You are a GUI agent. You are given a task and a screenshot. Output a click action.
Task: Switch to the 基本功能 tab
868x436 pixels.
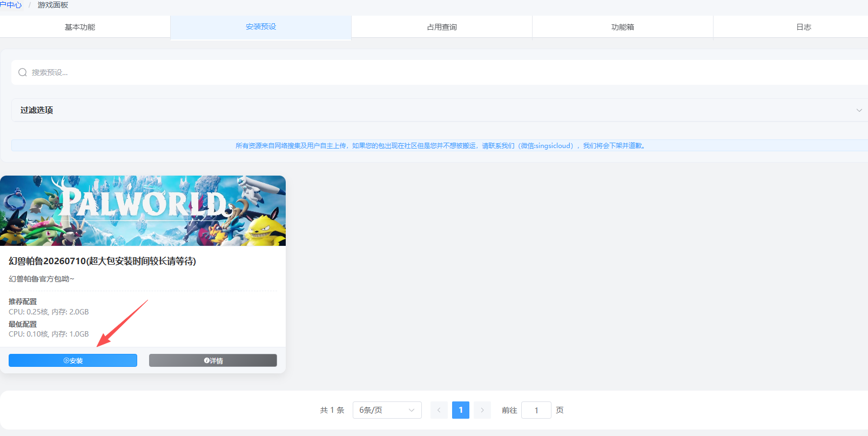tap(80, 27)
